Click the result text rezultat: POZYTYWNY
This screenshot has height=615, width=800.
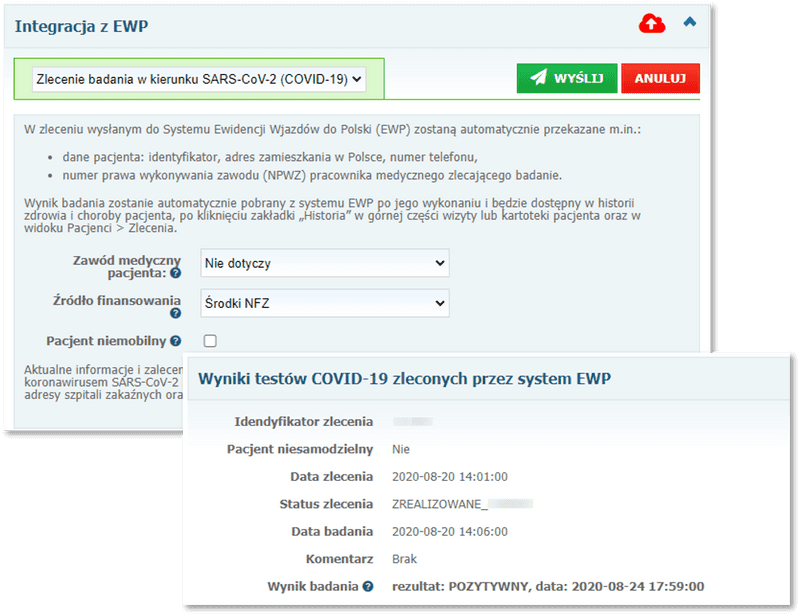[x=460, y=586]
